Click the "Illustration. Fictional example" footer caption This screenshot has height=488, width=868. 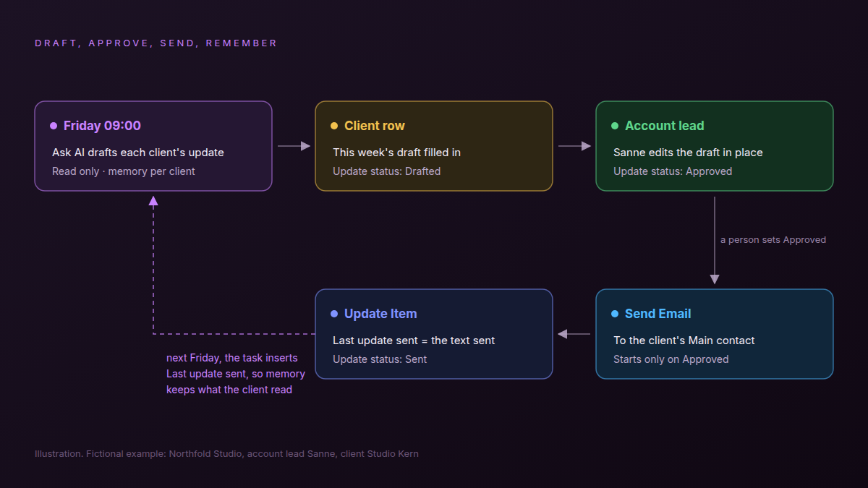coord(226,454)
